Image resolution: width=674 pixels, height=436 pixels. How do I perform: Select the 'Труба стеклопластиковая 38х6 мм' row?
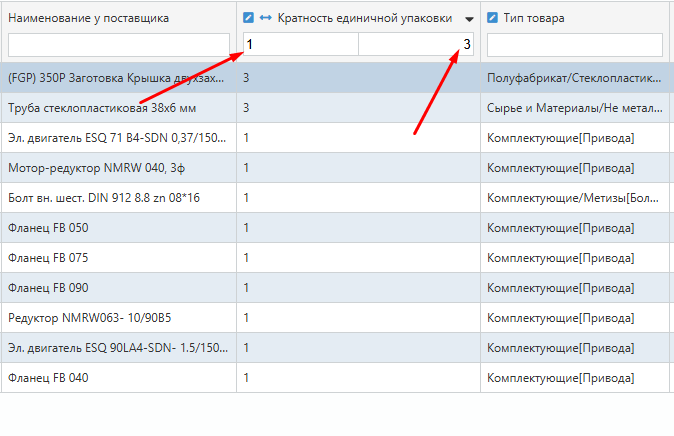coord(117,107)
